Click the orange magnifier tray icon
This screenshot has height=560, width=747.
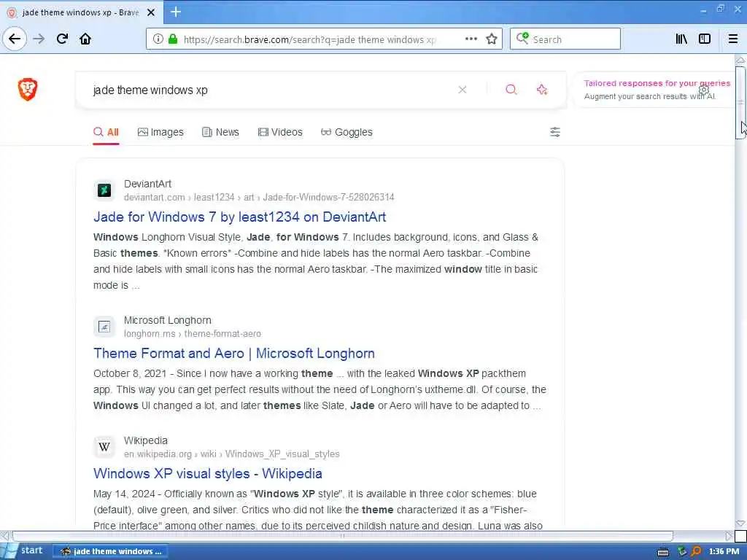click(697, 551)
